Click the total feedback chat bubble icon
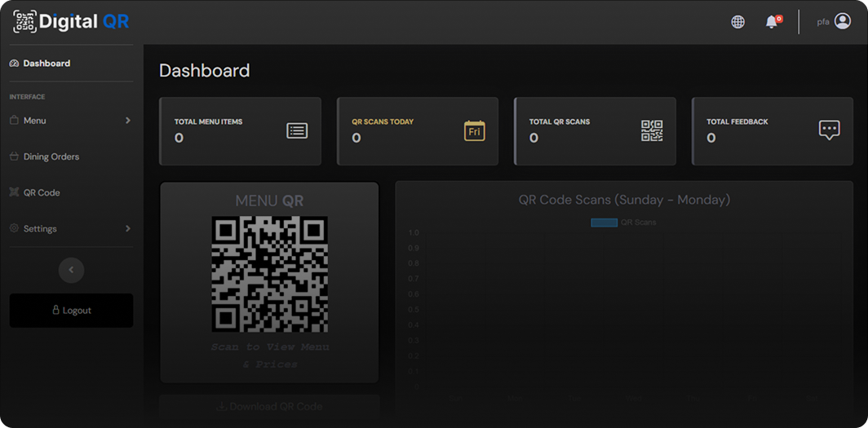The image size is (868, 428). point(829,130)
